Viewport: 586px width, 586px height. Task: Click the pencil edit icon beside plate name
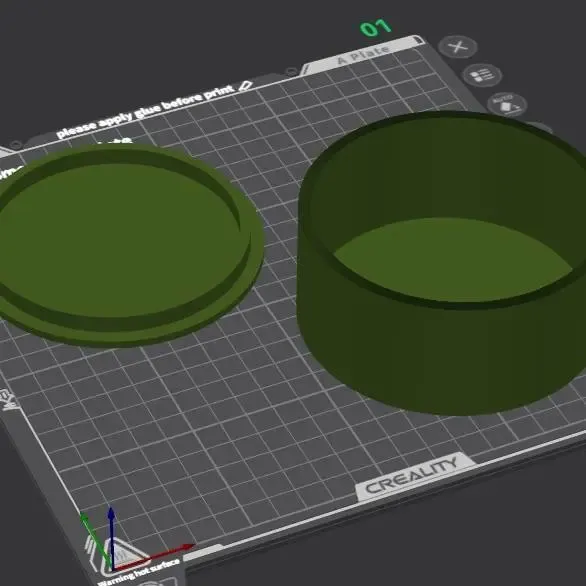pos(245,86)
